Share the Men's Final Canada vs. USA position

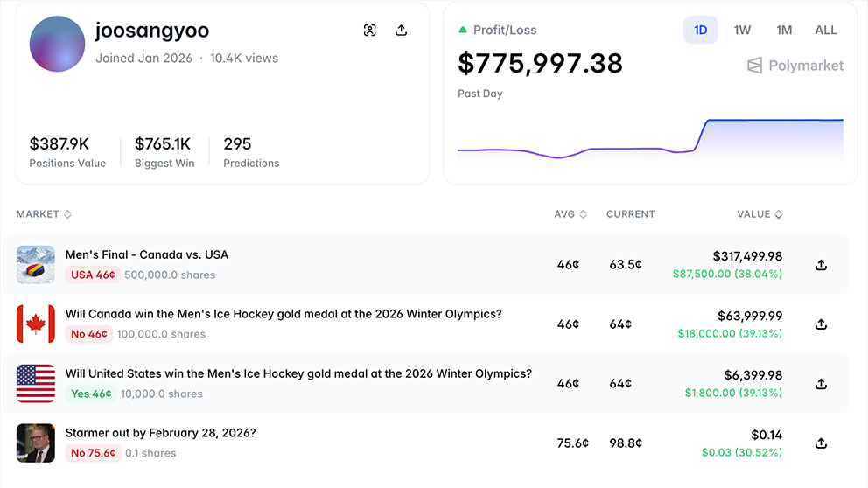point(821,265)
